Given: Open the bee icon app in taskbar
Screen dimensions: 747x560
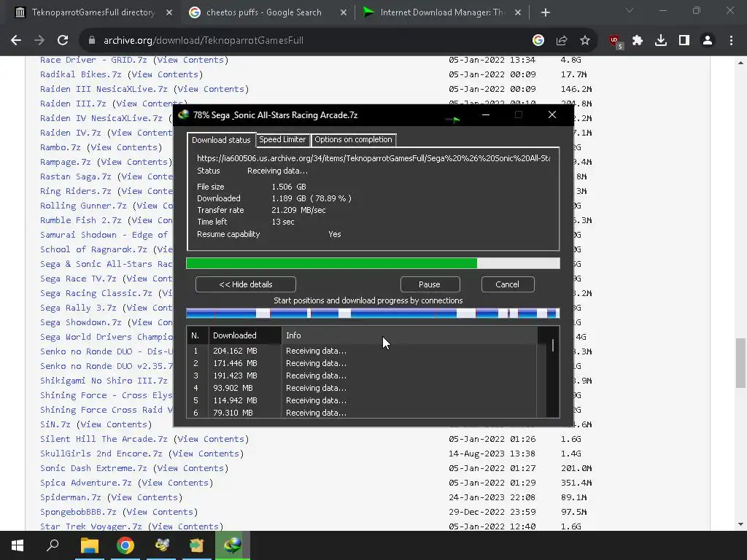Looking at the screenshot, I should (161, 545).
